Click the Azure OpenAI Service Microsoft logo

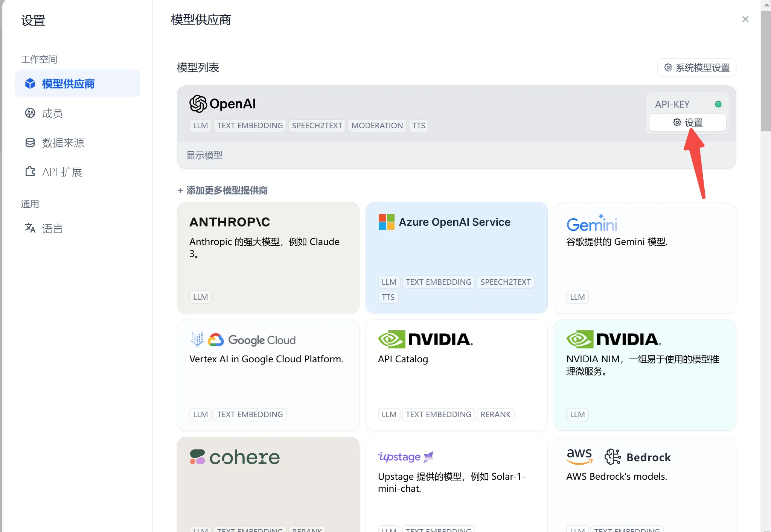click(x=386, y=222)
